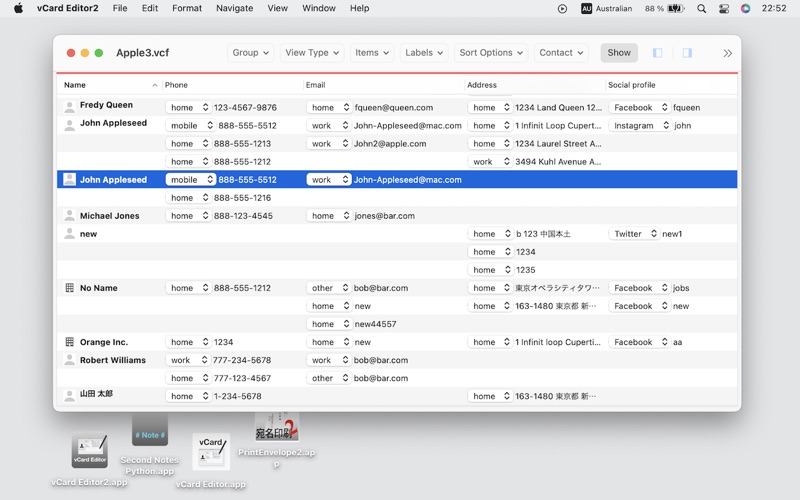Click address '1234 Laurel Street A...'

[x=558, y=143]
